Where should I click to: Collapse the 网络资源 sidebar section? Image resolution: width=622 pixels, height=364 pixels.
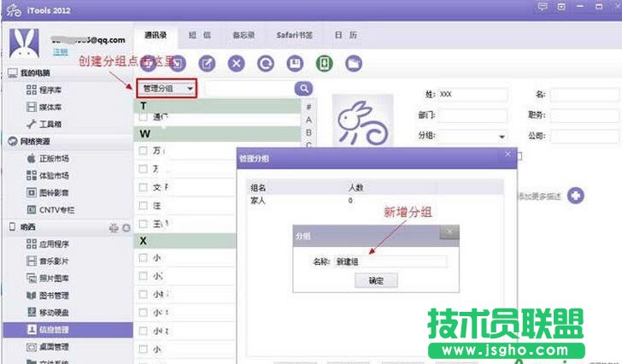13,141
